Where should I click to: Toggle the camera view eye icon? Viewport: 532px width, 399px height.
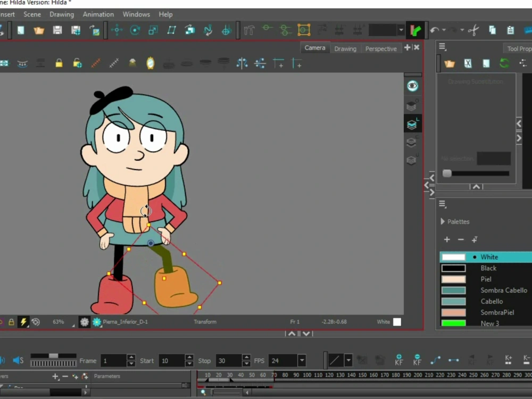tap(412, 85)
